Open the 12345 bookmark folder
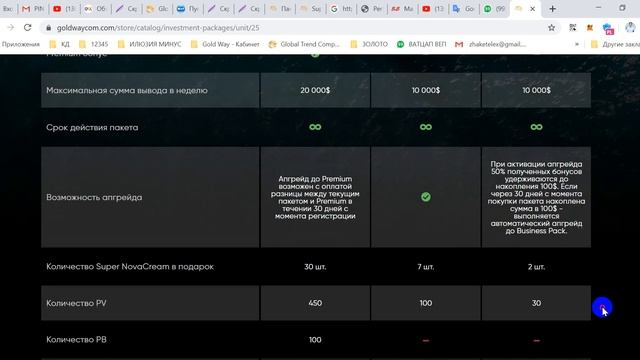 tap(94, 44)
